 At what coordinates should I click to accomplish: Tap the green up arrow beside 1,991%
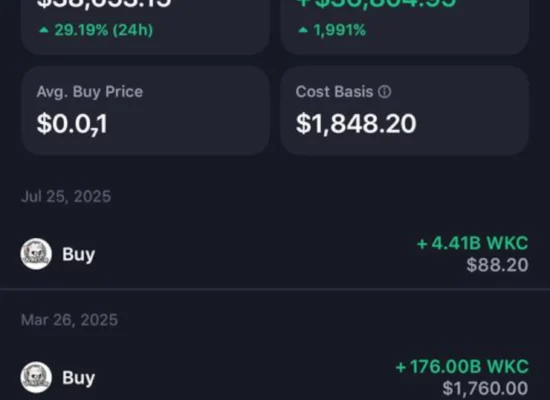point(303,30)
